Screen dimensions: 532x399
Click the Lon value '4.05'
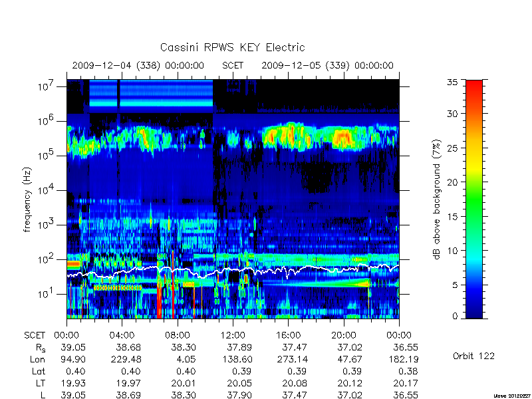click(x=186, y=360)
